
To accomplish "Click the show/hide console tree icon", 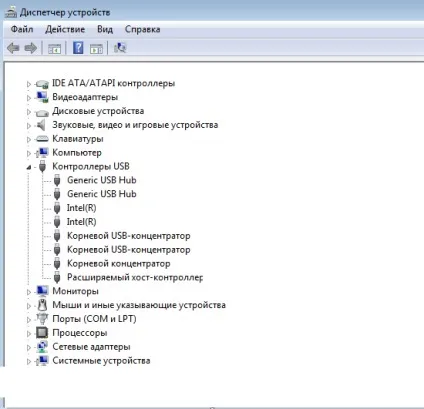I will (55, 49).
